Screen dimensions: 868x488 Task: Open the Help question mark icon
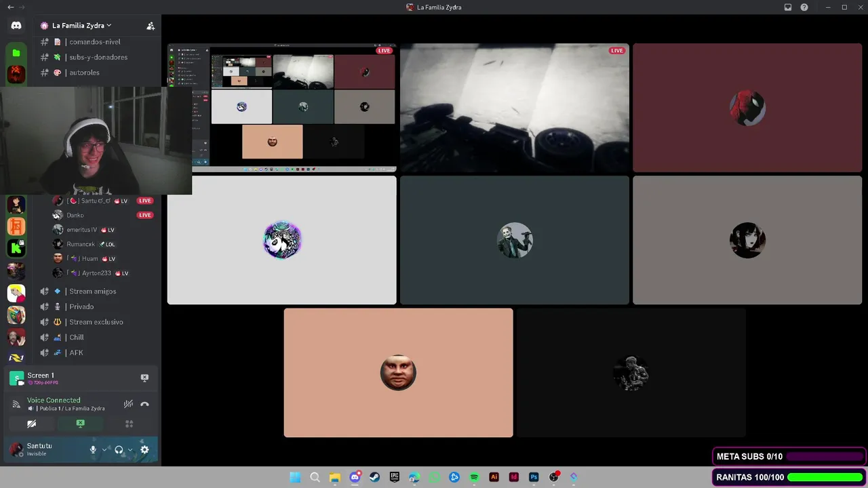804,7
